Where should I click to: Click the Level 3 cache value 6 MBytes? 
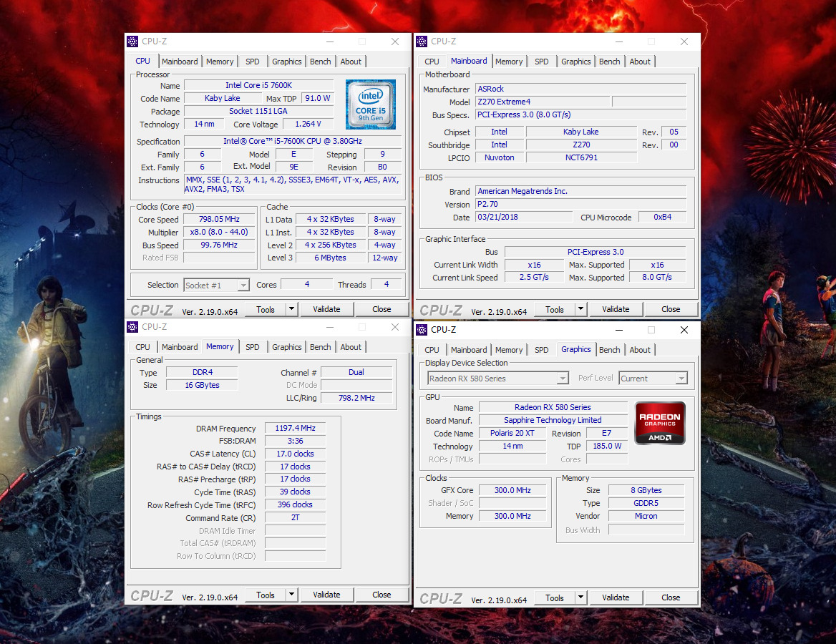point(330,258)
